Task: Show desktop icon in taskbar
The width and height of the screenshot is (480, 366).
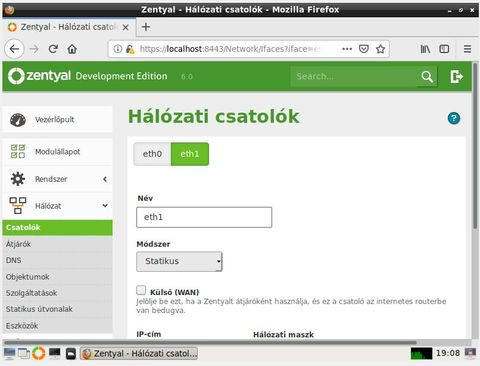Action: click(x=9, y=353)
